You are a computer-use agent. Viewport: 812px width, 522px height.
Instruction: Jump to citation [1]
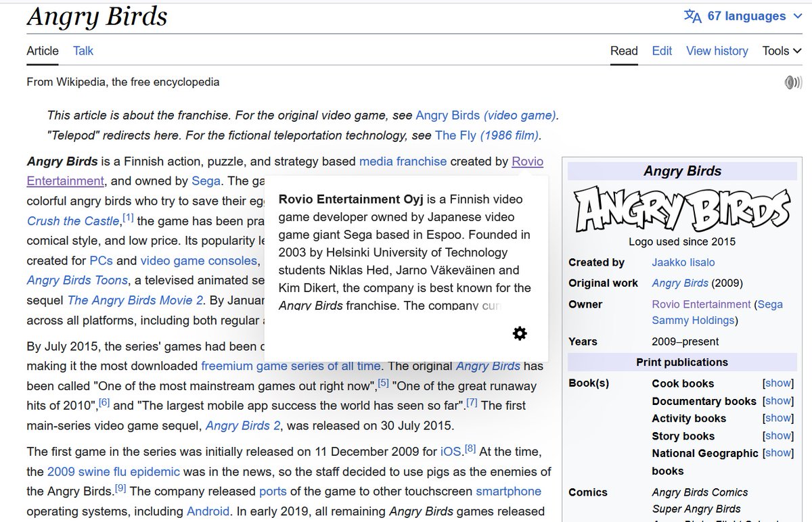(x=128, y=218)
